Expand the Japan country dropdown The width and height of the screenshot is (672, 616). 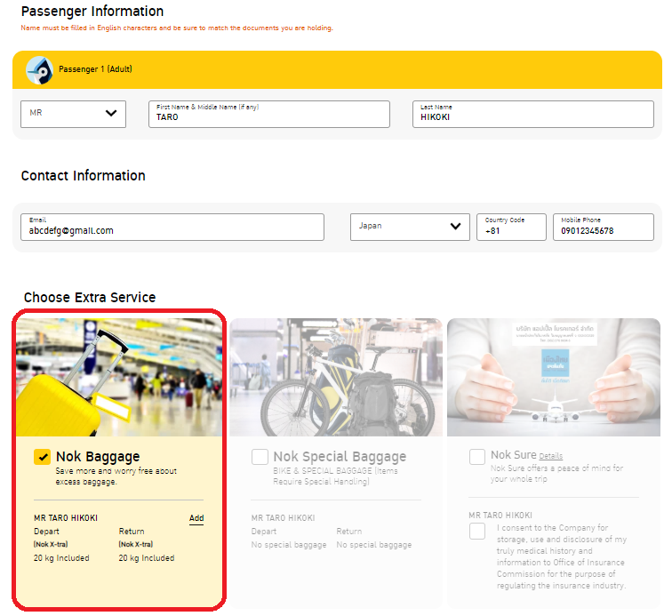tap(410, 227)
